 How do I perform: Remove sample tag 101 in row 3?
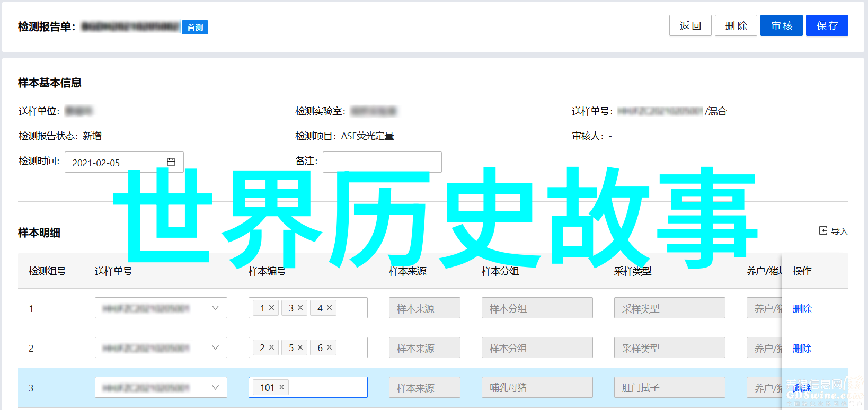point(281,387)
